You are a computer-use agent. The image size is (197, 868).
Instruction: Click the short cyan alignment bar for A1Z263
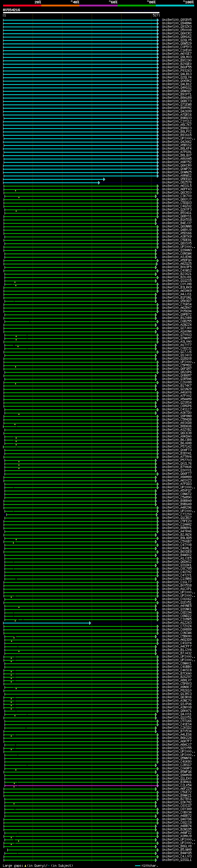[x=47, y=623]
